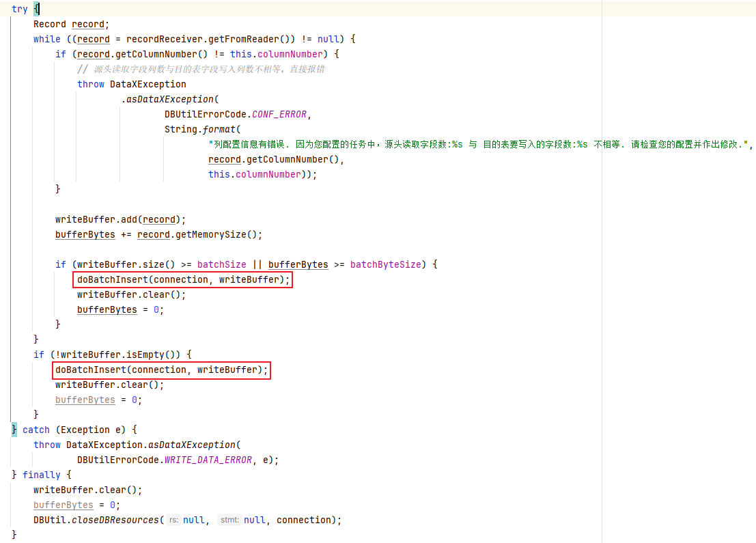Click the 'batchByteSize' field
The image size is (756, 543).
tap(386, 264)
